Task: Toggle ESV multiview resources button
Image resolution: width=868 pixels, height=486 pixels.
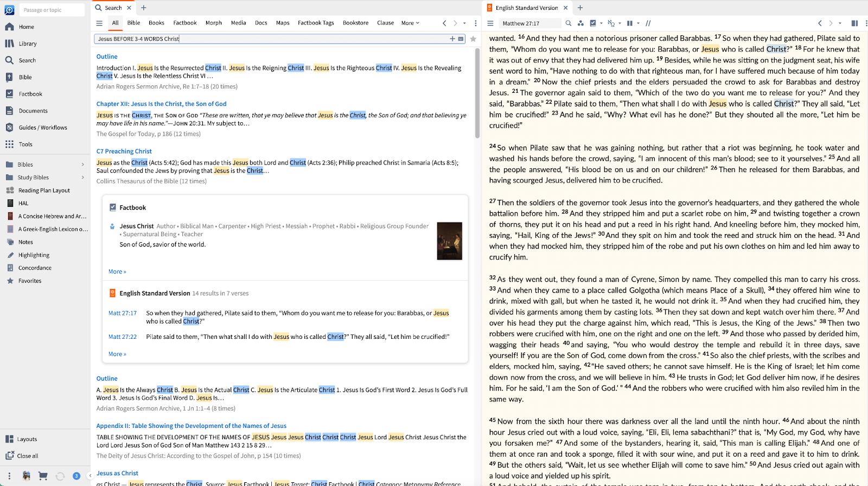Action: pos(630,23)
